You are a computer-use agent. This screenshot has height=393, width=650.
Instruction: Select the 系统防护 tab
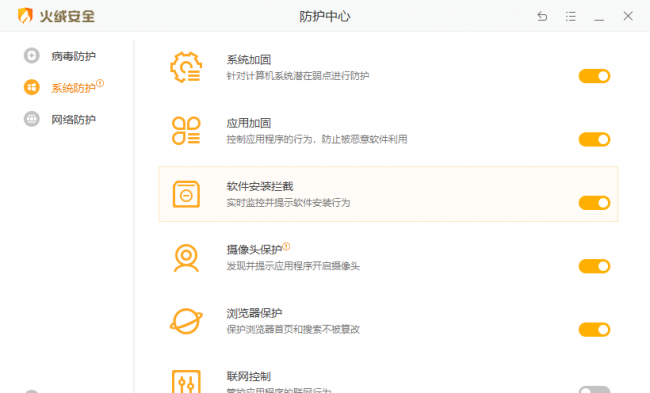(73, 88)
